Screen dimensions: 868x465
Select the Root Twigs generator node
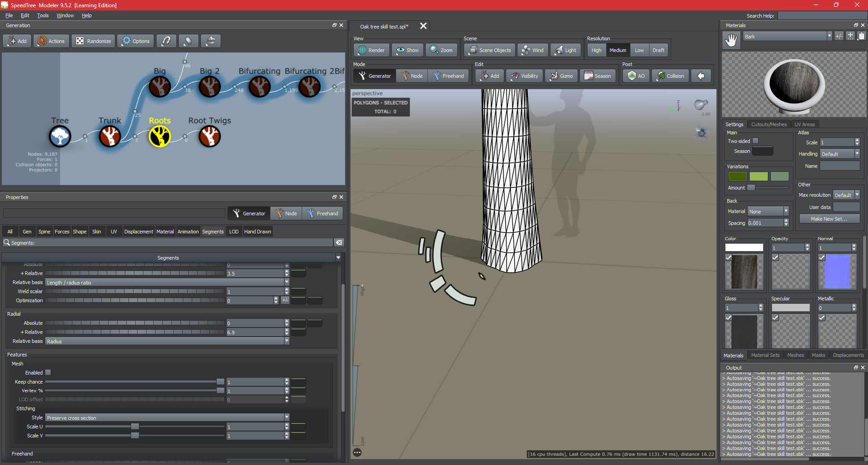click(x=209, y=136)
